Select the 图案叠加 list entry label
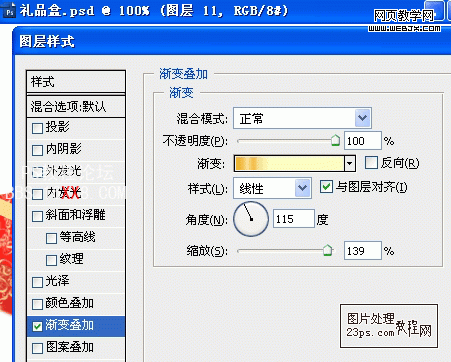This screenshot has height=362, width=451. (x=69, y=347)
